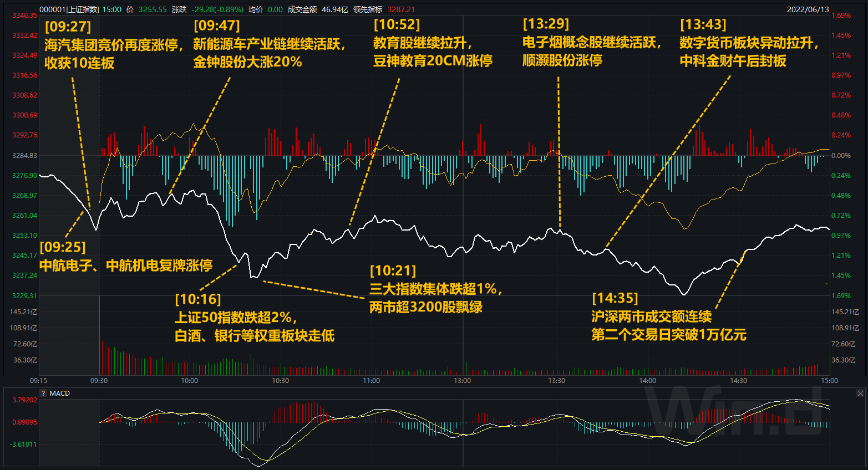
Task: Select the 3316.56 price axis label
Action: 25,75
